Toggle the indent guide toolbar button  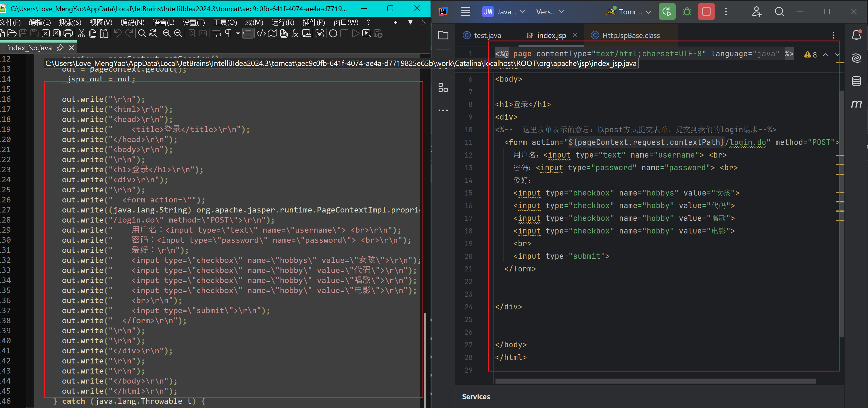coord(248,33)
